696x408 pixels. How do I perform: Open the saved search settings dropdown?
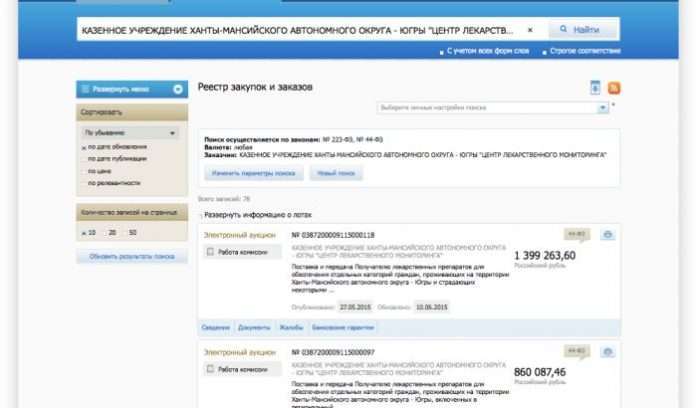coord(493,108)
